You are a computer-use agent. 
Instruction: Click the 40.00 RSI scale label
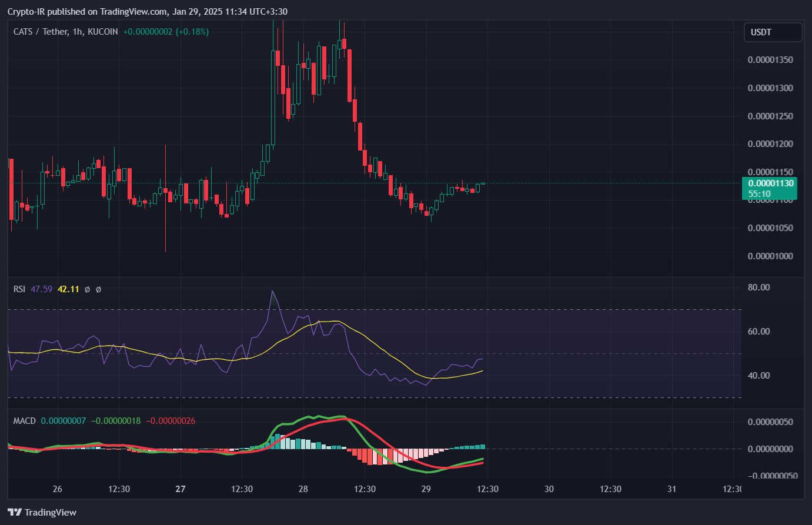click(x=759, y=376)
